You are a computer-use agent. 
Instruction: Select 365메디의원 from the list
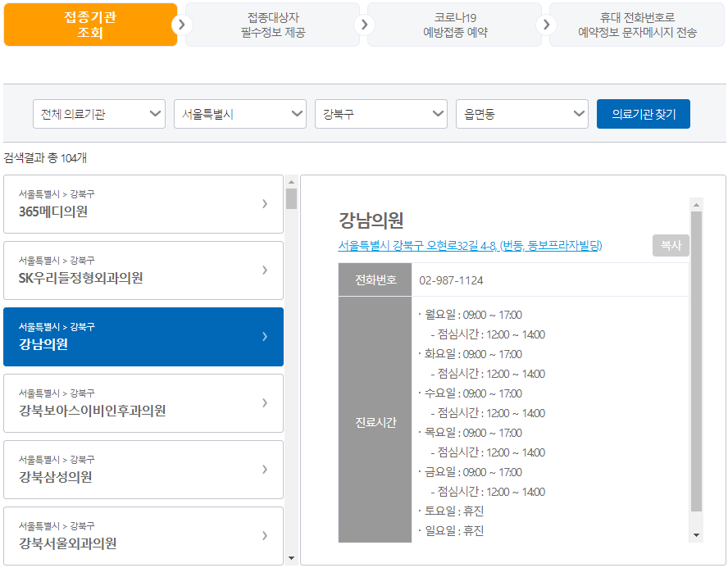[x=143, y=204]
